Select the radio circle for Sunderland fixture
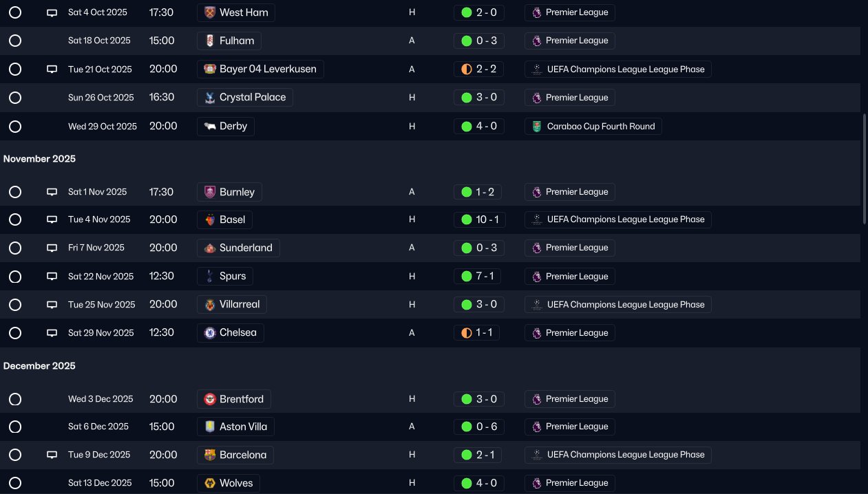The image size is (868, 494). [x=15, y=248]
